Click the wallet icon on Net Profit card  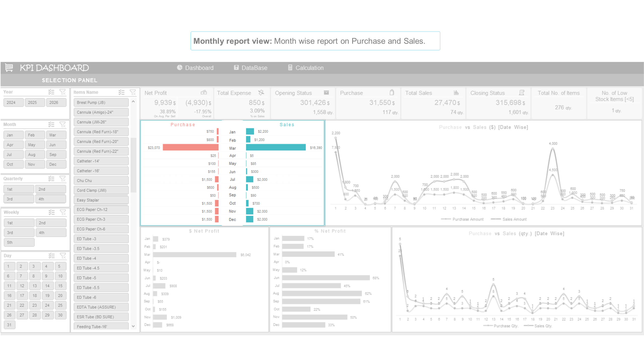tap(204, 93)
